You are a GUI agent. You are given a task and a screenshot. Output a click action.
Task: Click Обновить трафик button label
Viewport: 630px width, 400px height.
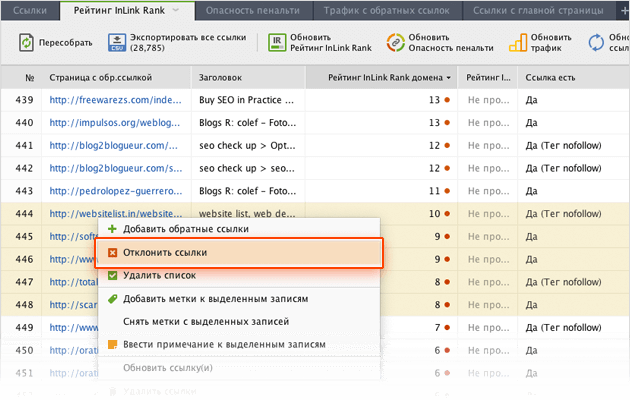[x=551, y=43]
